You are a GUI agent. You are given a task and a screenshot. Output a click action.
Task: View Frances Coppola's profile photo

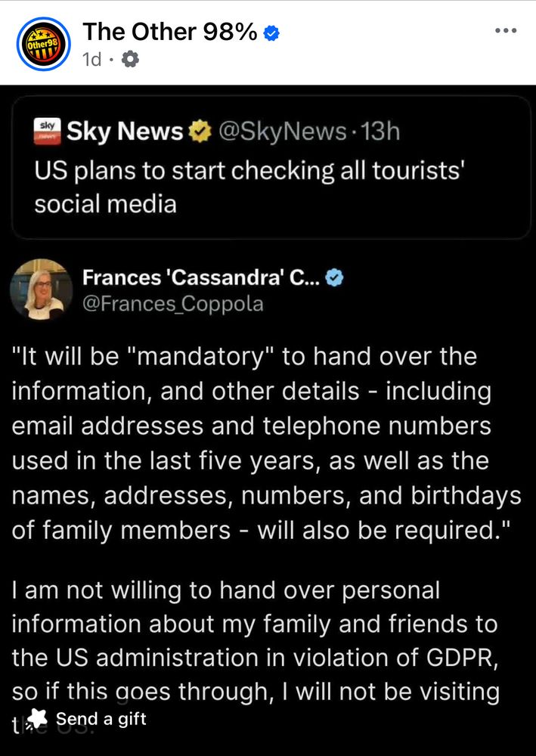pyautogui.click(x=42, y=290)
